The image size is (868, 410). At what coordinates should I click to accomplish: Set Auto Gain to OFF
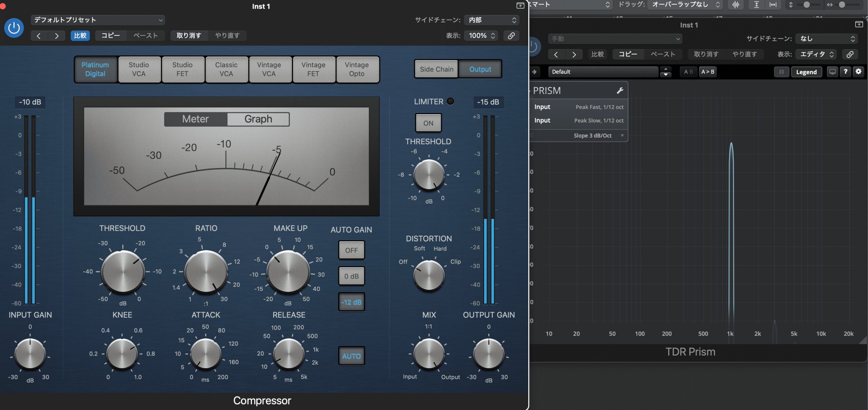click(x=351, y=250)
